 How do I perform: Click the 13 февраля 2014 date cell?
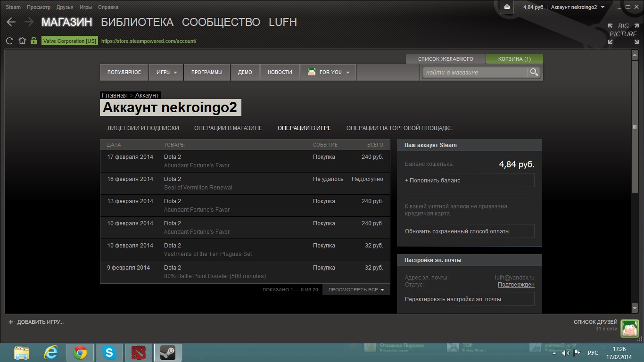tap(130, 201)
